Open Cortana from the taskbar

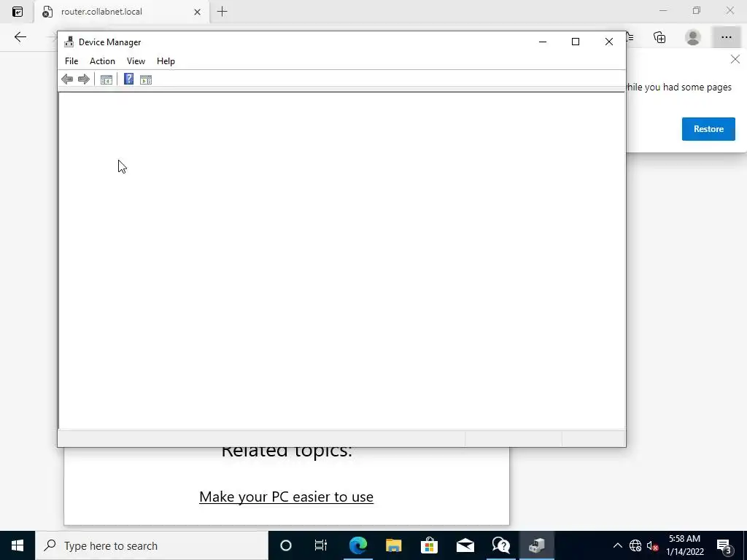click(286, 545)
